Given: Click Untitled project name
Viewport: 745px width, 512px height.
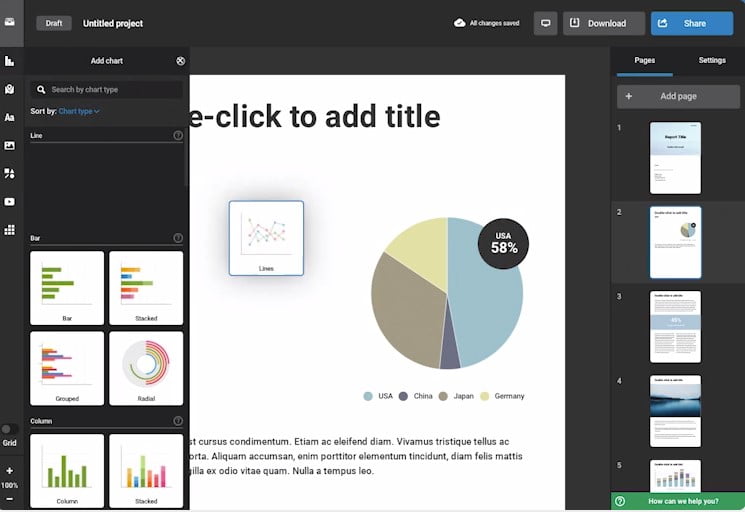Looking at the screenshot, I should pyautogui.click(x=113, y=23).
